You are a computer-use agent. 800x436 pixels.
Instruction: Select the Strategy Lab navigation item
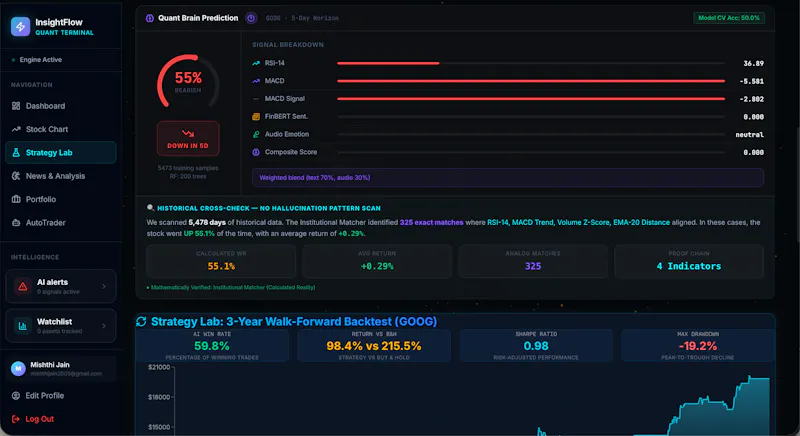61,152
